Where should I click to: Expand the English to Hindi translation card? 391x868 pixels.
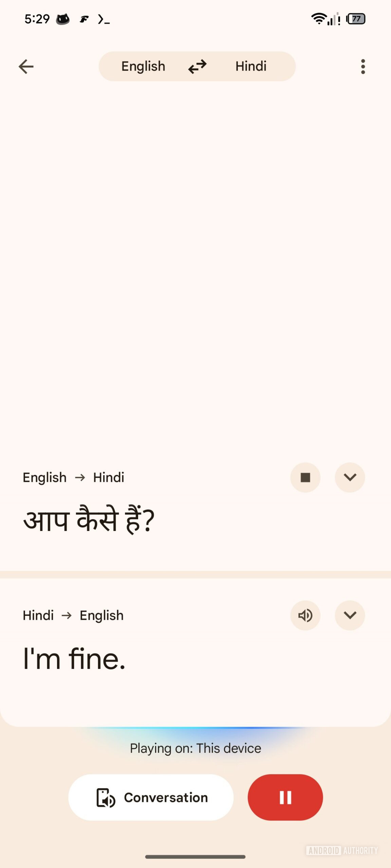click(350, 477)
